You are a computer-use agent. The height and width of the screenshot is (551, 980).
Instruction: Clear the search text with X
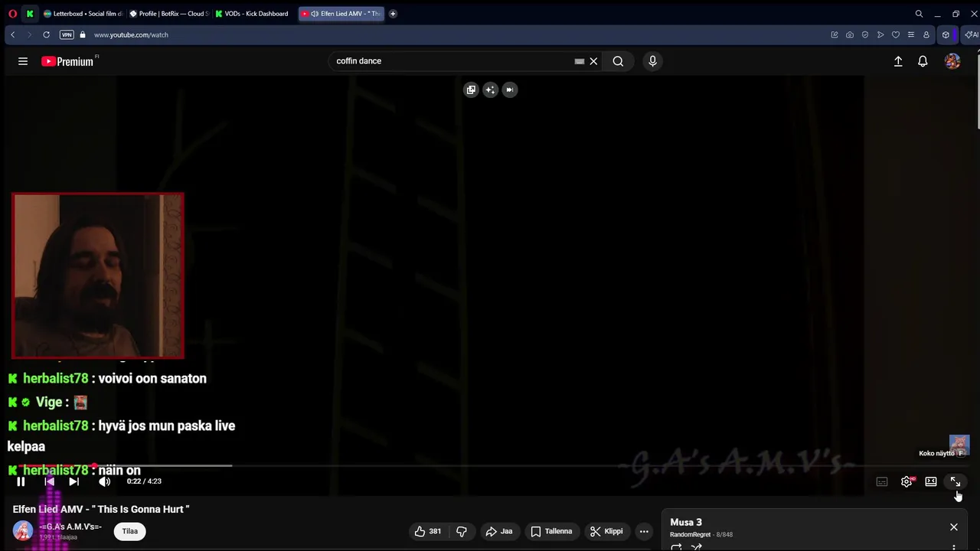coord(593,61)
